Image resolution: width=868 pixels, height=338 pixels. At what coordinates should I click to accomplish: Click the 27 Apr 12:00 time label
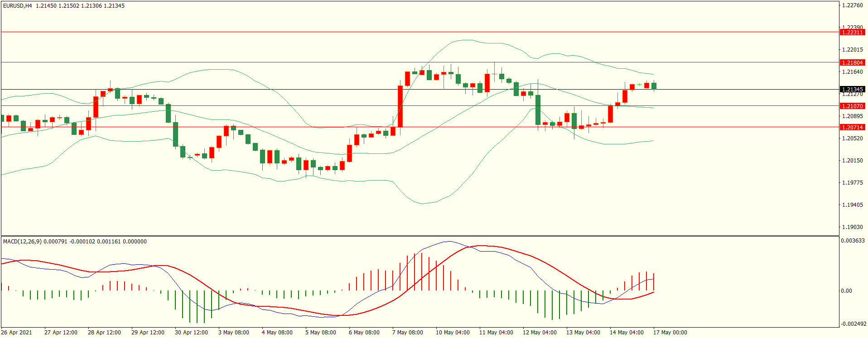(x=61, y=333)
